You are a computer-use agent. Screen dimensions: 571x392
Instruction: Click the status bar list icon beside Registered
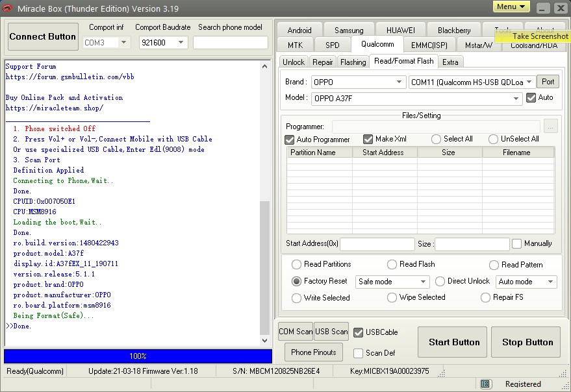(485, 384)
